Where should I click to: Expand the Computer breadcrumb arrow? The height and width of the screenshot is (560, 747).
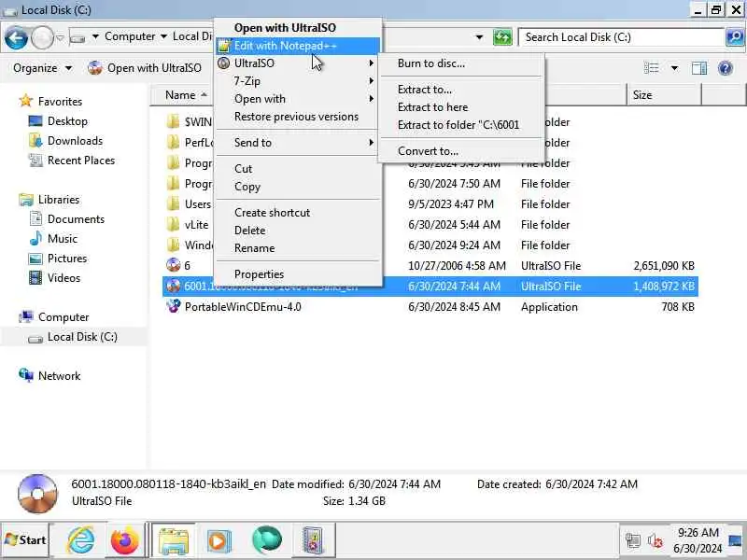pyautogui.click(x=163, y=36)
